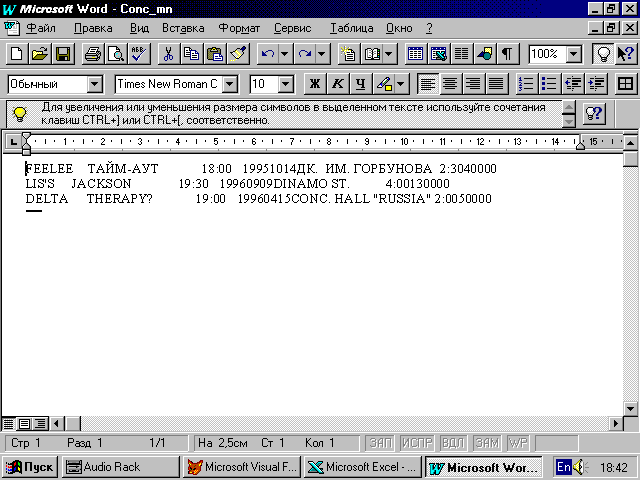Show the Drawing toolbar icon
The height and width of the screenshot is (480, 640).
tap(484, 54)
